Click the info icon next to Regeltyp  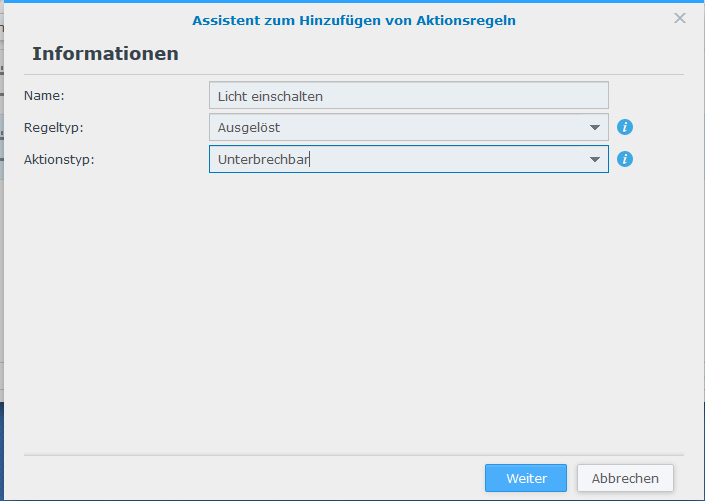coord(625,127)
